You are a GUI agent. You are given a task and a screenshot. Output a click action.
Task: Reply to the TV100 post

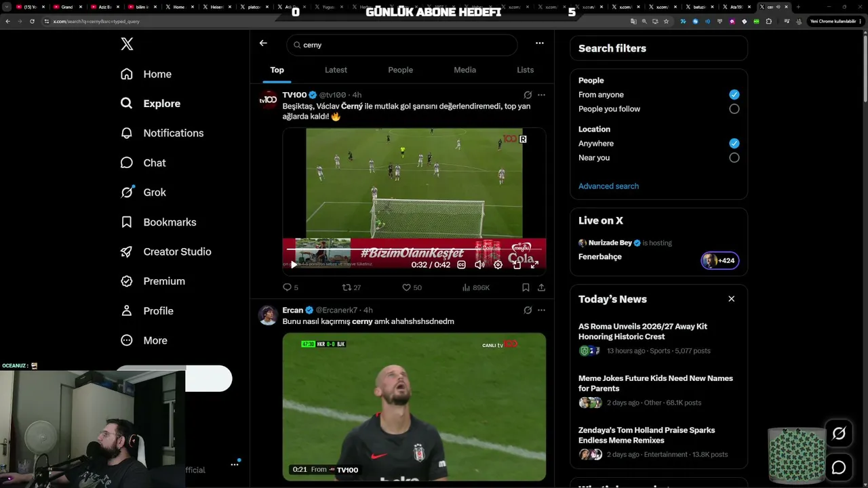[290, 287]
